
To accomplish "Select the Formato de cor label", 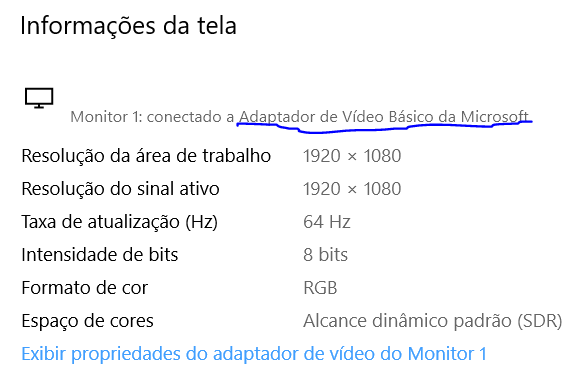I will point(84,288).
